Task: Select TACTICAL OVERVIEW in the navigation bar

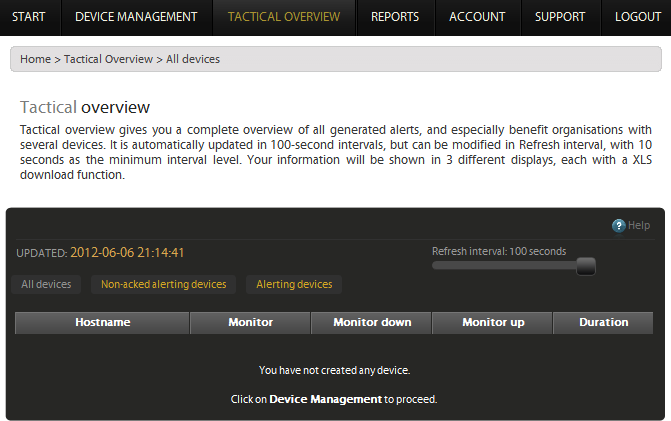Action: pyautogui.click(x=284, y=17)
